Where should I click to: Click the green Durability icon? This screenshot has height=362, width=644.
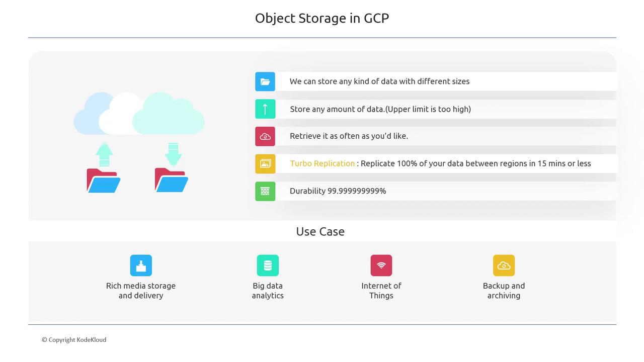click(x=265, y=191)
